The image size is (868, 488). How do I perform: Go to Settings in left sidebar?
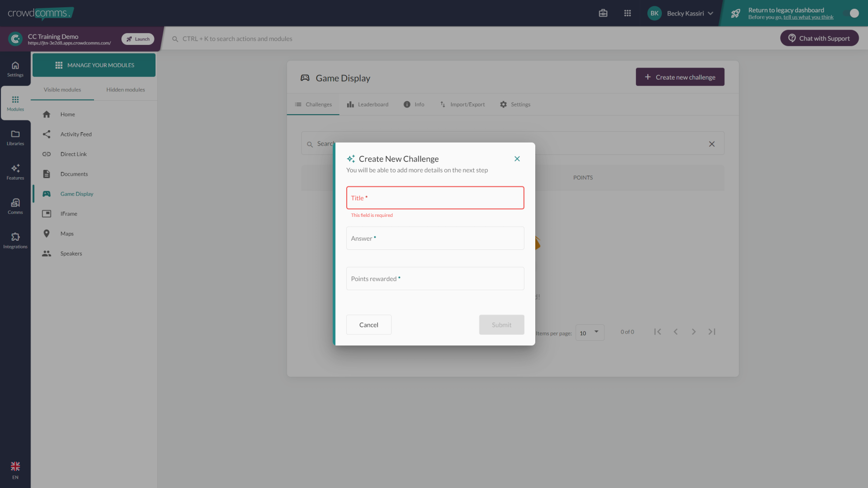coord(15,69)
